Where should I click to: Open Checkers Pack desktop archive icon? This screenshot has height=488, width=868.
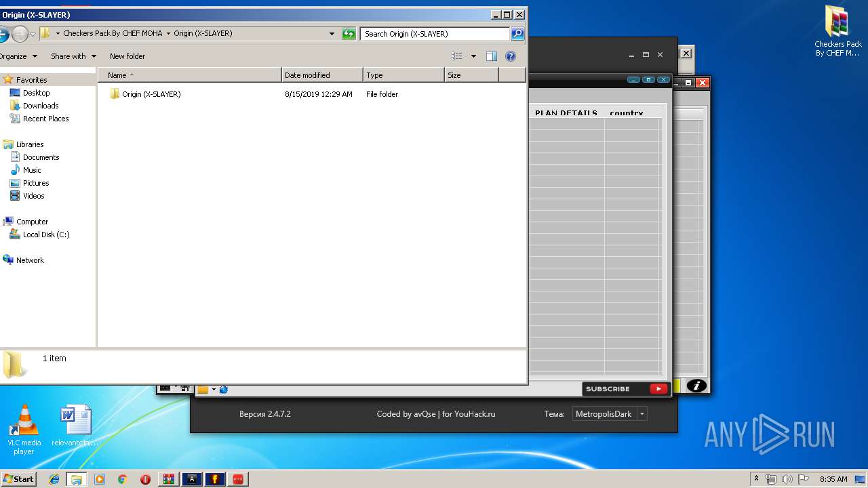click(x=837, y=30)
